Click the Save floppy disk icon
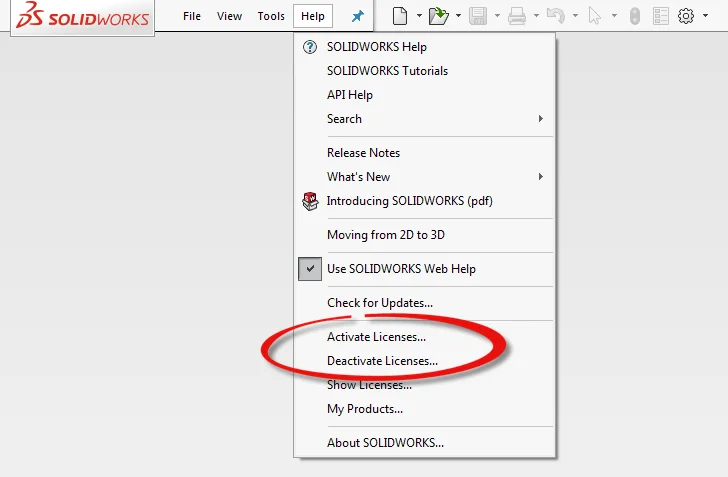The width and height of the screenshot is (728, 477). coord(478,16)
